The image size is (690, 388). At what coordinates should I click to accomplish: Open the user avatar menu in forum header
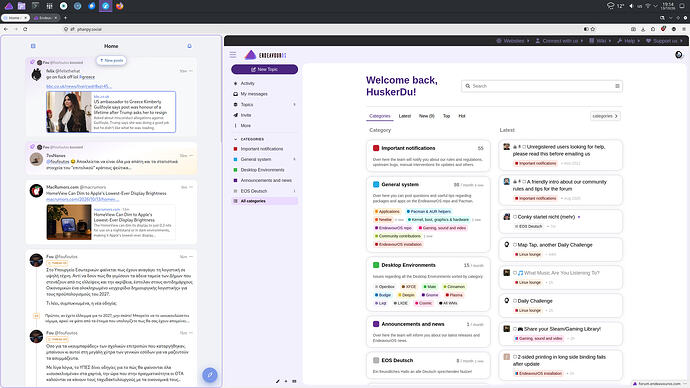click(679, 55)
